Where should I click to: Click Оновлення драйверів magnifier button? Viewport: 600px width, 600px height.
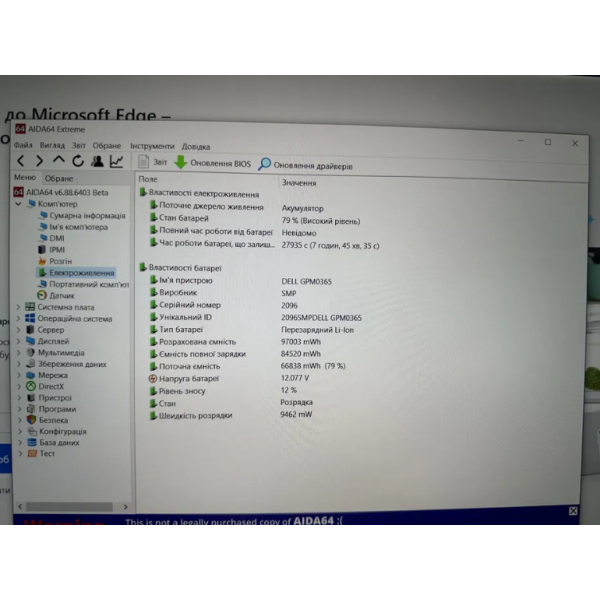(x=305, y=165)
